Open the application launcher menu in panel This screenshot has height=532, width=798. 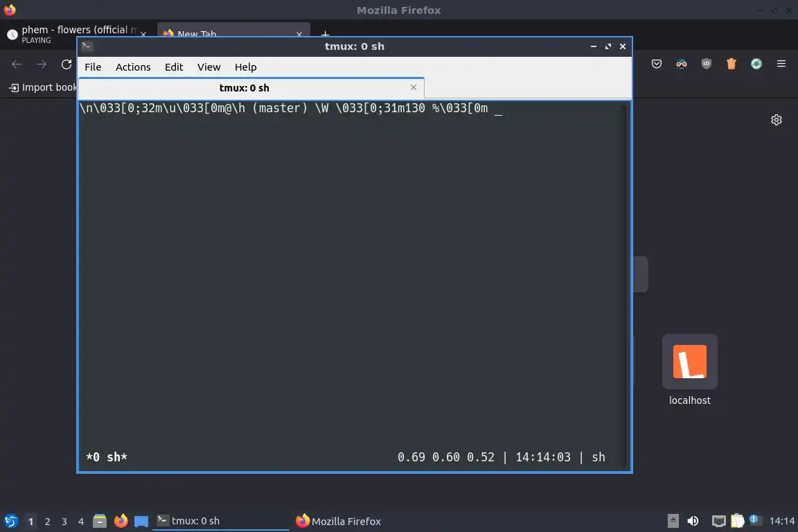coord(10,521)
